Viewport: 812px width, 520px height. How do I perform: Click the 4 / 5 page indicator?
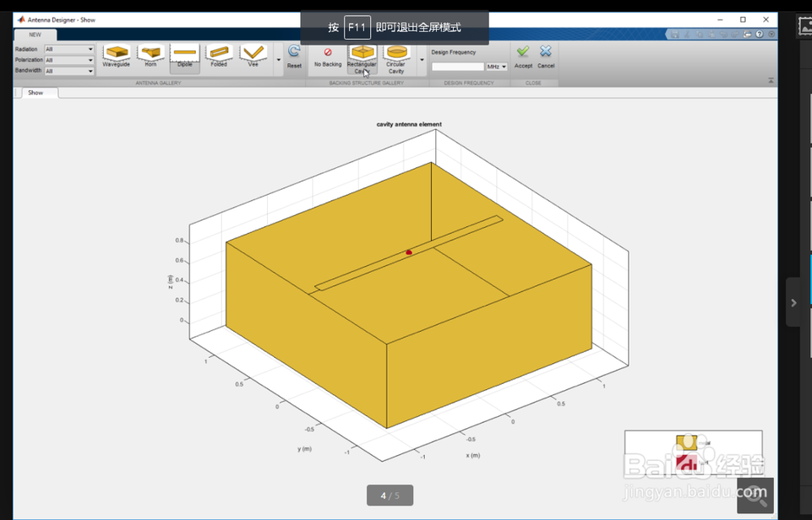click(x=390, y=495)
